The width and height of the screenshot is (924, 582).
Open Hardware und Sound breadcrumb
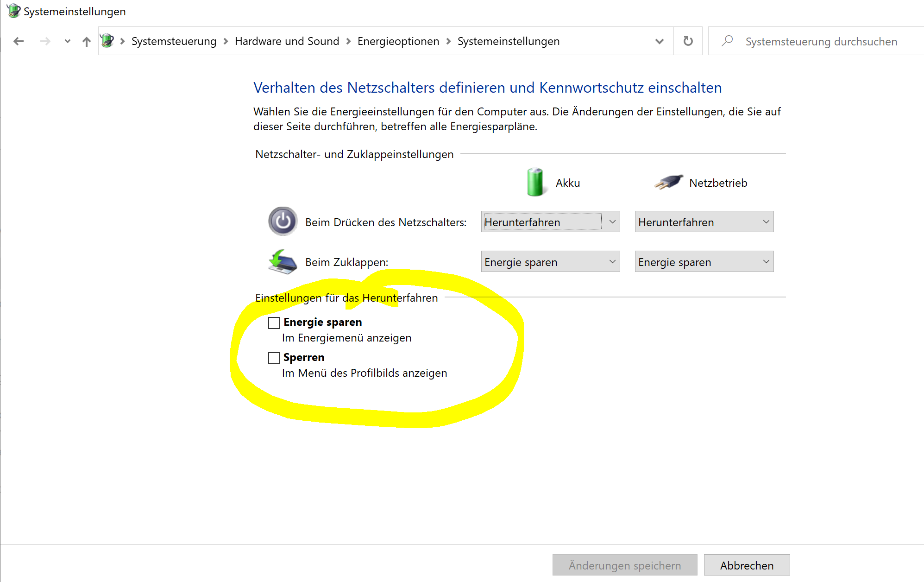pyautogui.click(x=287, y=41)
